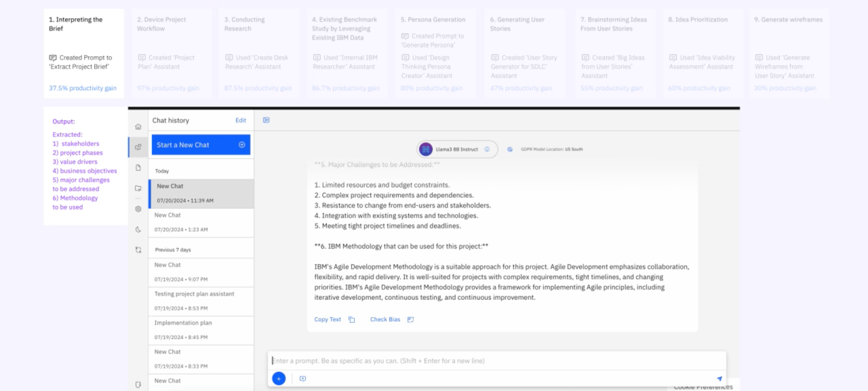Select step 9 Generate wireframes
This screenshot has width=868, height=391.
[x=789, y=54]
